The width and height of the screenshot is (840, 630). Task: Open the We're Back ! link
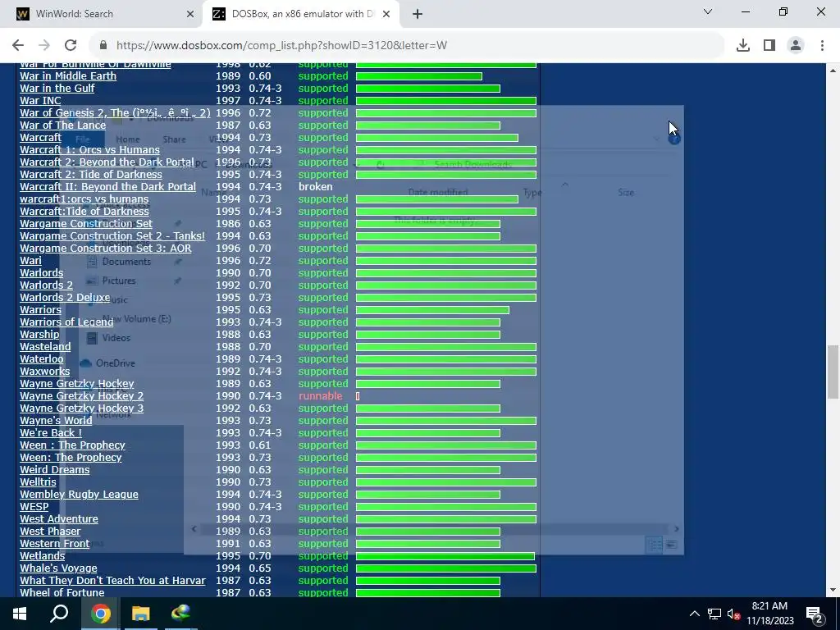pyautogui.click(x=51, y=433)
